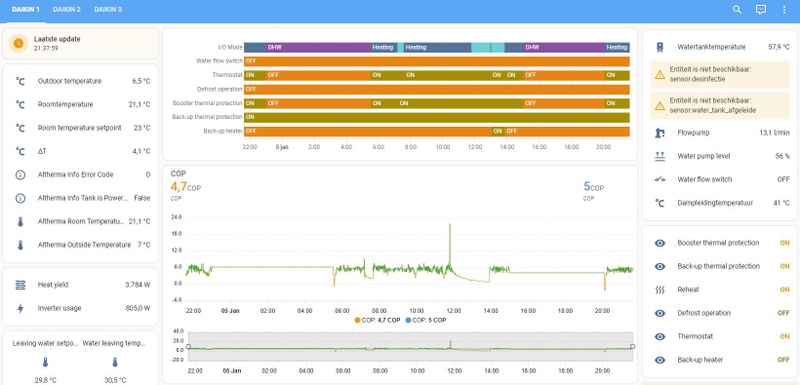Click the Watertanktemperature boiler icon
Image resolution: width=800 pixels, height=385 pixels.
point(660,47)
